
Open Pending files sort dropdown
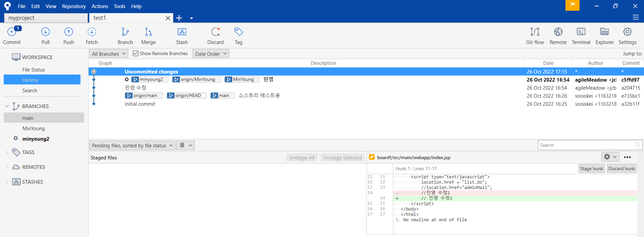(x=132, y=145)
